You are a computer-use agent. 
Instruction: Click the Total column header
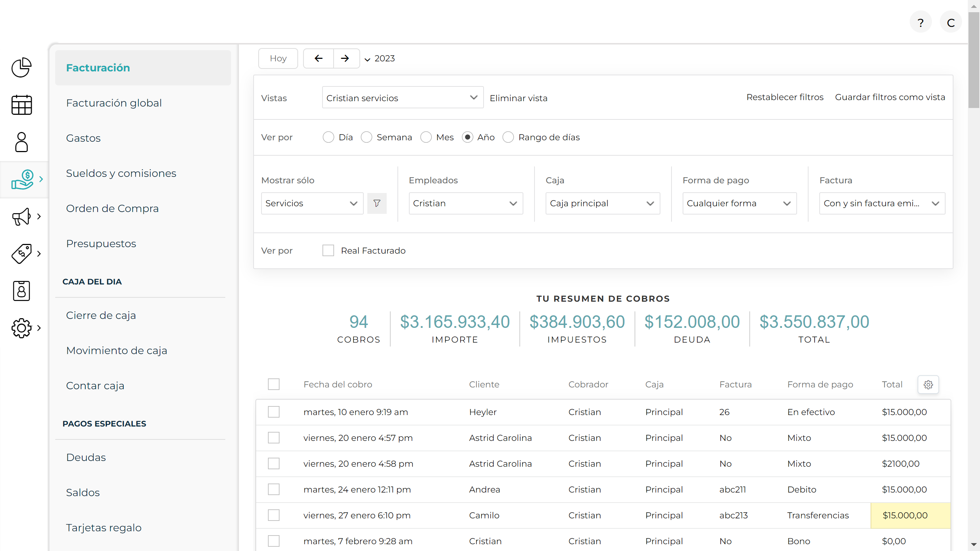click(892, 384)
